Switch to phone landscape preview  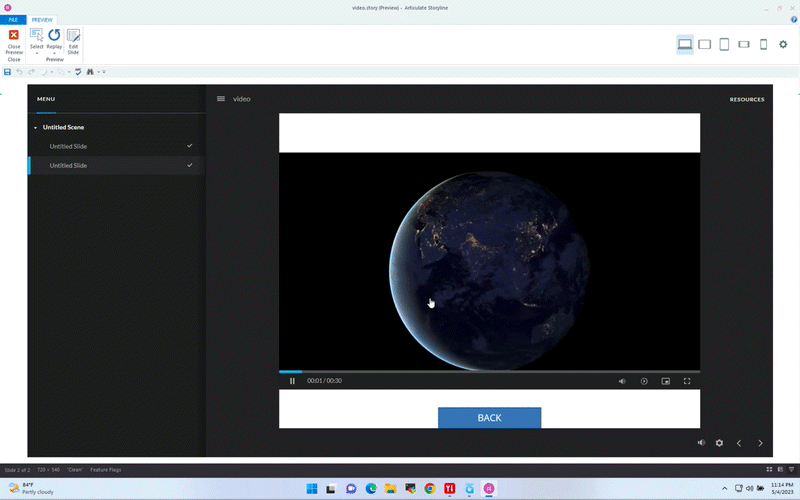[743, 44]
